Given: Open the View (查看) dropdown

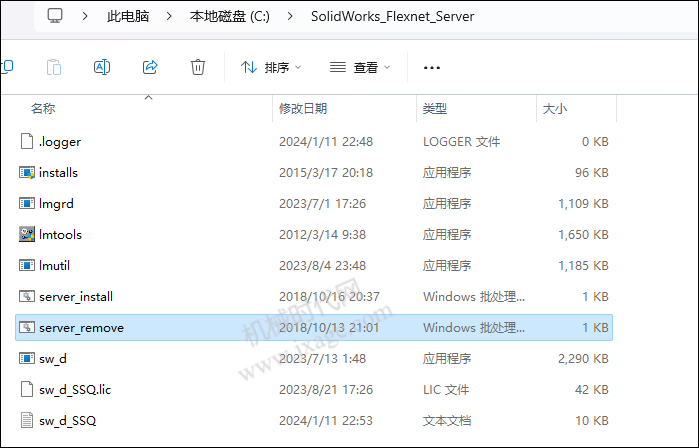Looking at the screenshot, I should coord(360,67).
